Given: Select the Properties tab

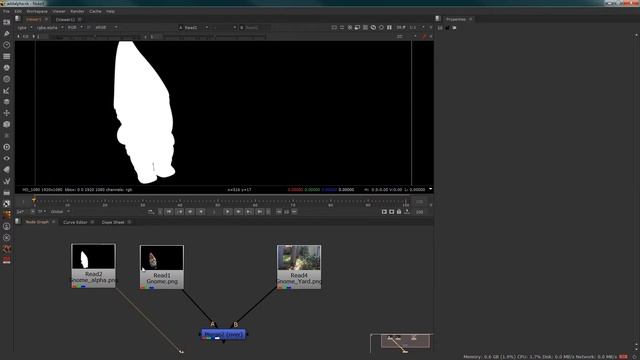Looking at the screenshot, I should (x=456, y=19).
